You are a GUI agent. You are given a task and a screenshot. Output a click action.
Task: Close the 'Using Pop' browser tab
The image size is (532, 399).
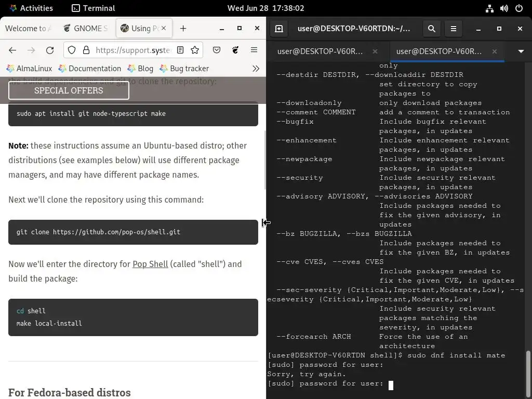tap(164, 28)
